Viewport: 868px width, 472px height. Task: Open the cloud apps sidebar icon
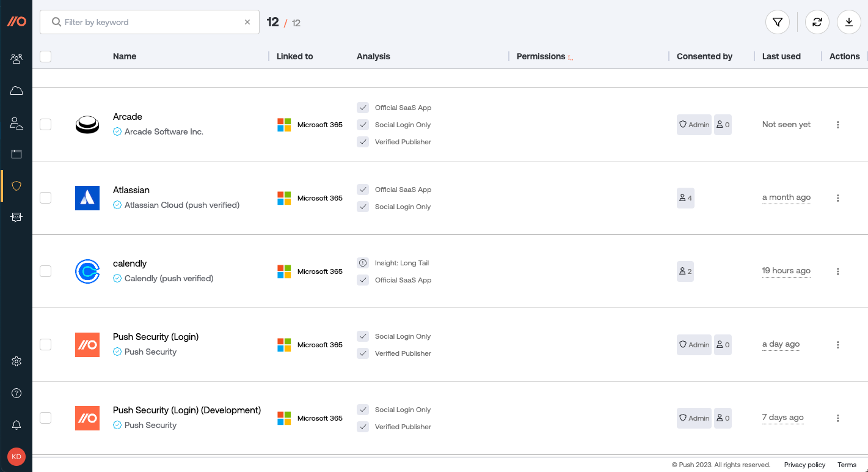click(16, 90)
